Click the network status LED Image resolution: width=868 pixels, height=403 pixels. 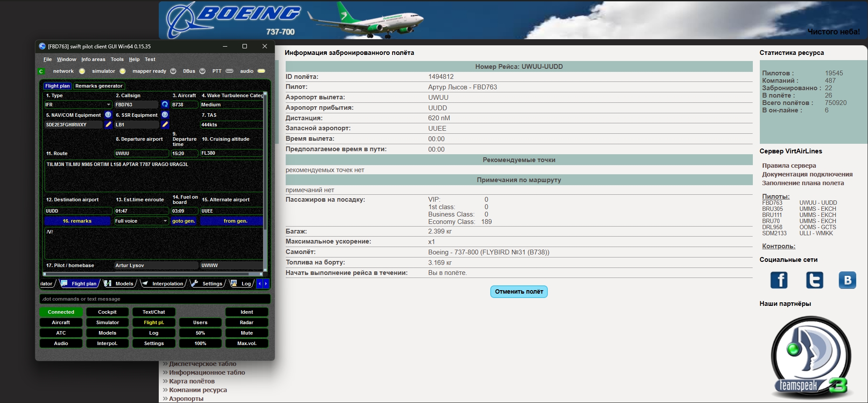(82, 71)
